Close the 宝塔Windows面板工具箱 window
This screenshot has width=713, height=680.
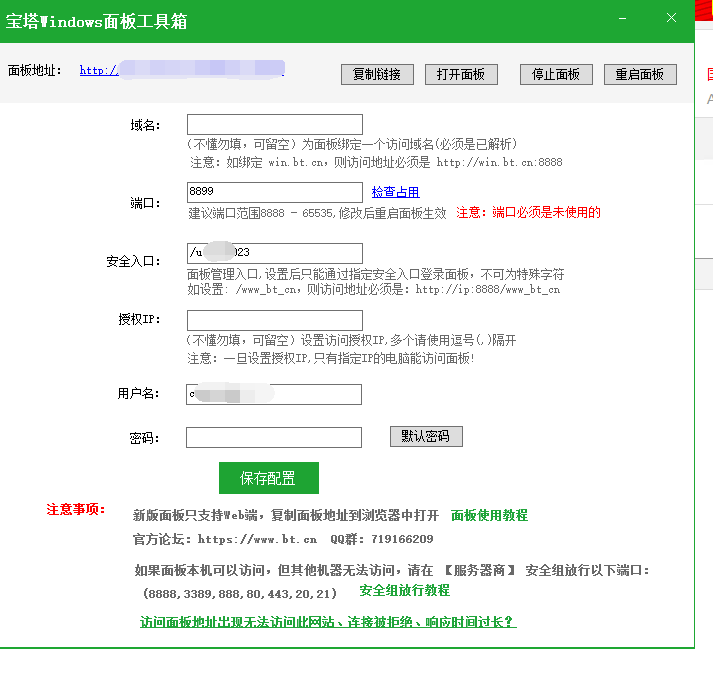[x=671, y=18]
